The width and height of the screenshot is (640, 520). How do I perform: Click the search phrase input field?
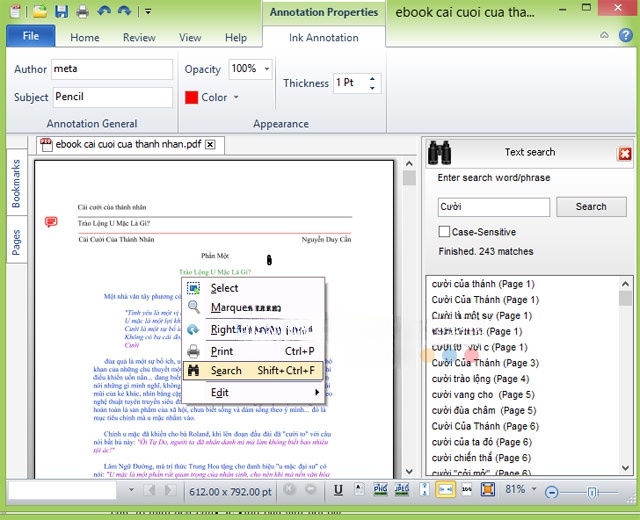click(x=494, y=207)
